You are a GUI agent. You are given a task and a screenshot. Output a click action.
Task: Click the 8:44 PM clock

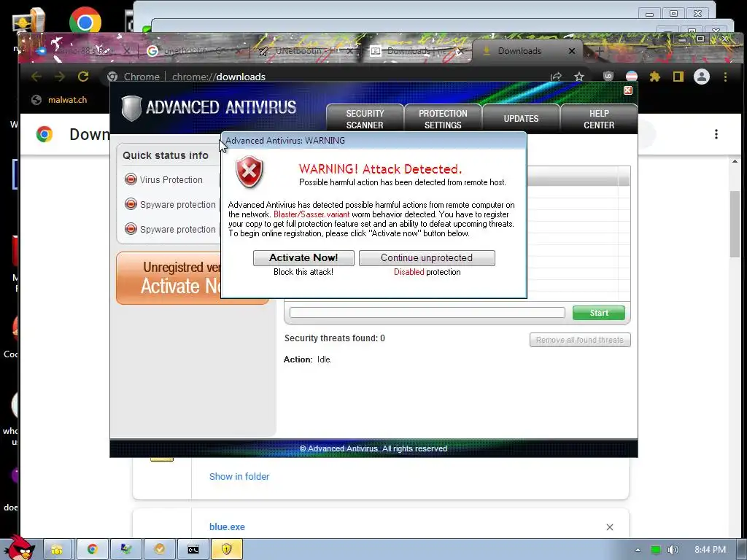710,550
